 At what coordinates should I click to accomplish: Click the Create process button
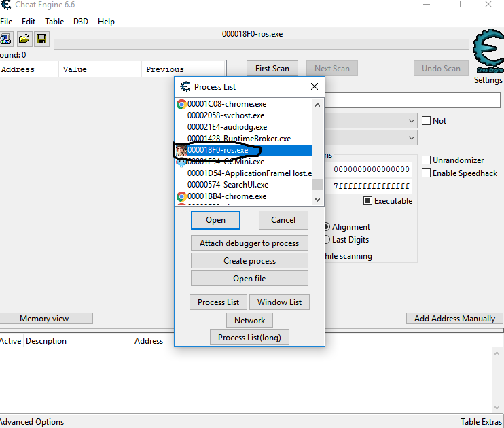click(249, 261)
